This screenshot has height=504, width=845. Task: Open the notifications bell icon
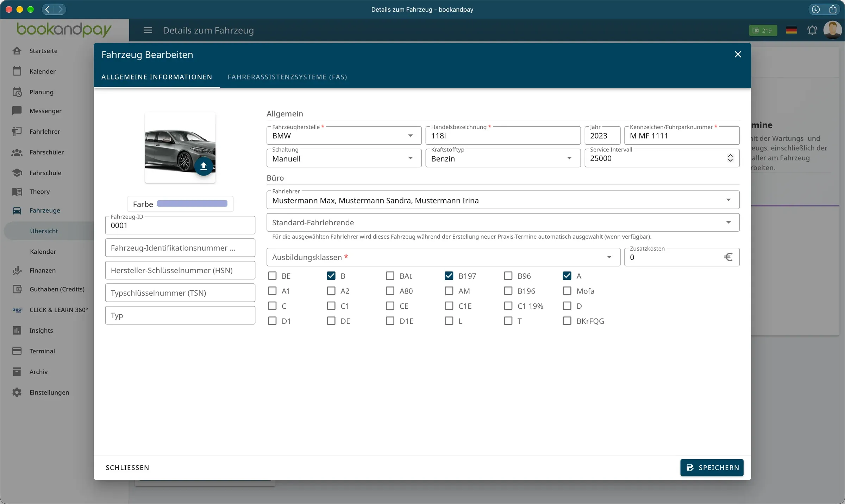[812, 30]
